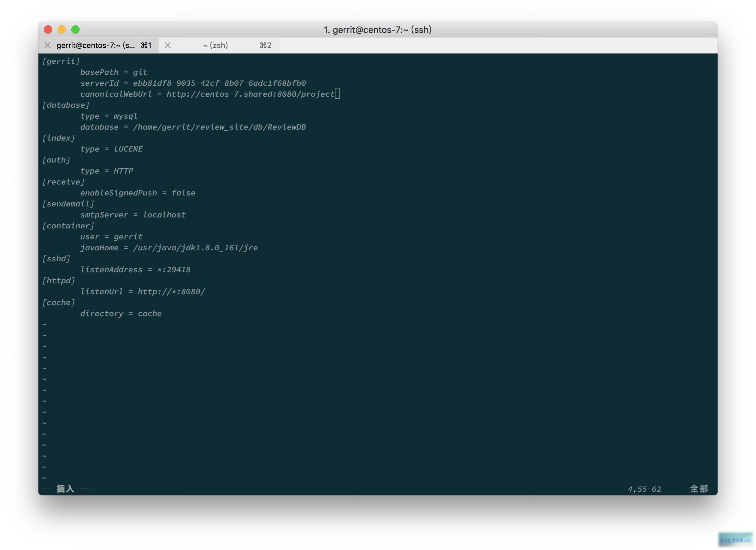
Task: Click smtpServer = localhost line
Action: 133,215
